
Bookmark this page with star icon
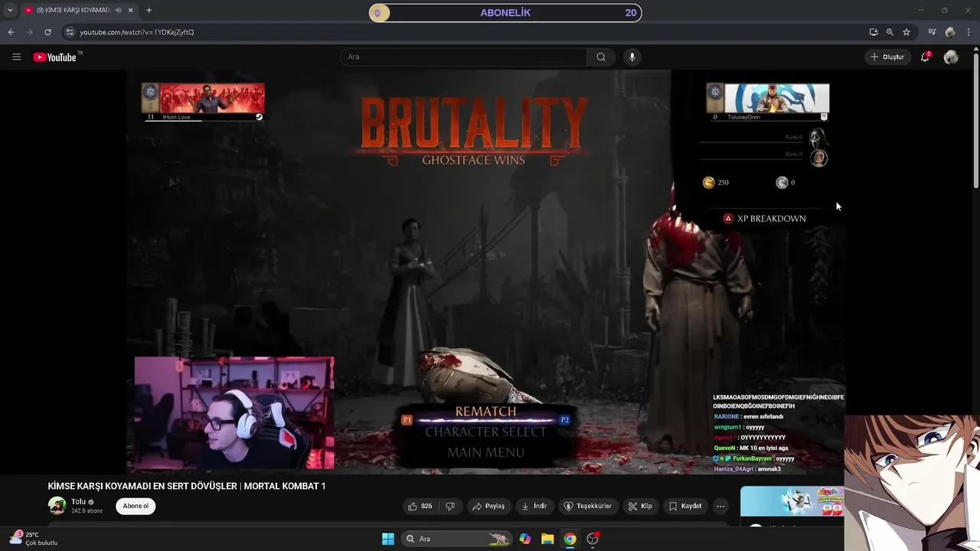coord(906,32)
